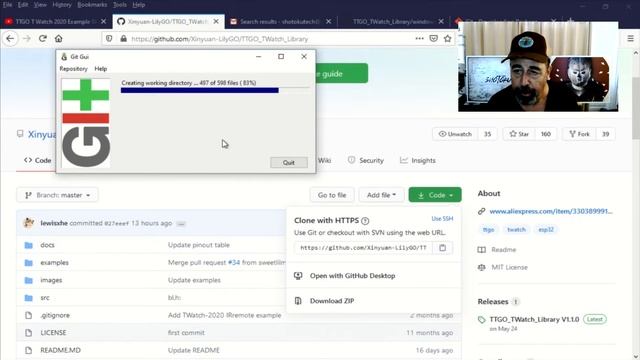The width and height of the screenshot is (640, 360).
Task: Click the images folder icon
Action: [29, 280]
